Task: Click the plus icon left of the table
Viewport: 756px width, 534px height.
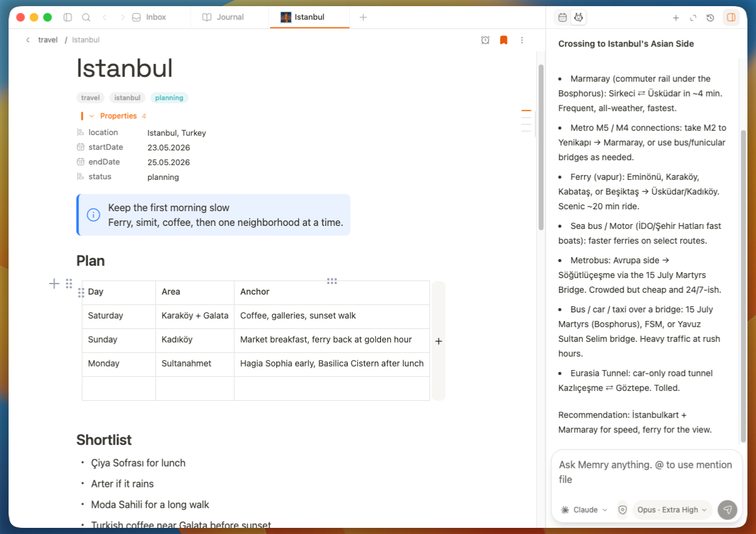Action: pyautogui.click(x=54, y=283)
